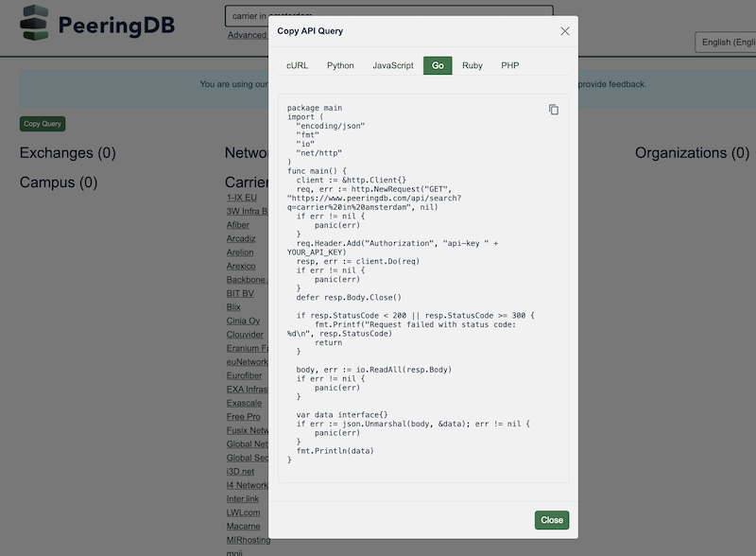This screenshot has width=756, height=556.
Task: Click the 'package main' code line
Action: (315, 108)
